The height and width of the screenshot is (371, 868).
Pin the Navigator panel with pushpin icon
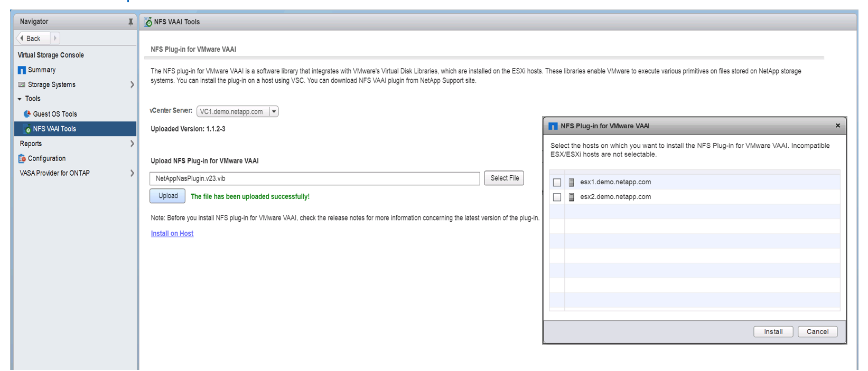coord(130,22)
